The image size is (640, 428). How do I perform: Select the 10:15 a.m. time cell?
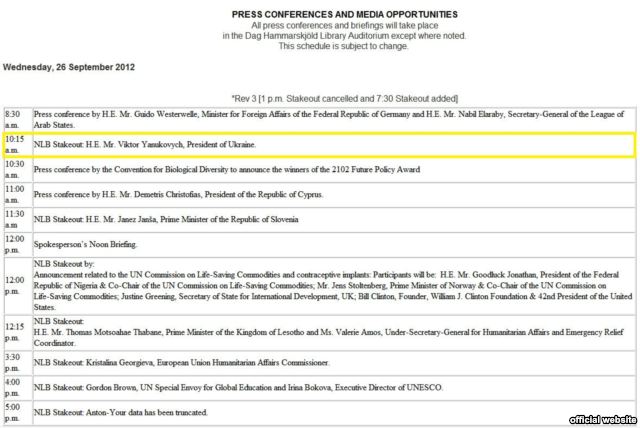(17, 145)
